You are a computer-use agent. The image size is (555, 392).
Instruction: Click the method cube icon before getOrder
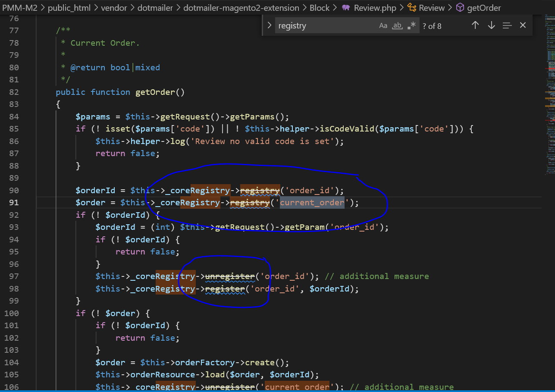[460, 8]
